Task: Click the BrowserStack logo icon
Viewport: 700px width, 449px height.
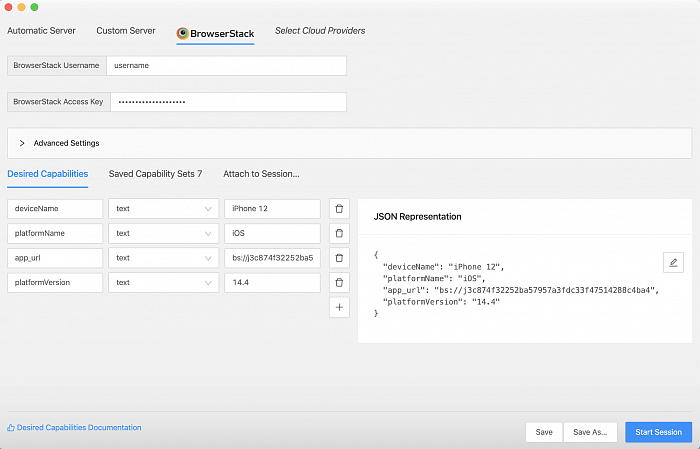Action: coord(182,33)
